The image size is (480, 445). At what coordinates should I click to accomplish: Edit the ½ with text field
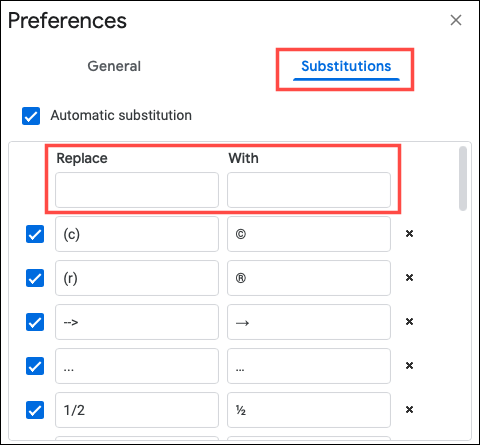pos(309,410)
